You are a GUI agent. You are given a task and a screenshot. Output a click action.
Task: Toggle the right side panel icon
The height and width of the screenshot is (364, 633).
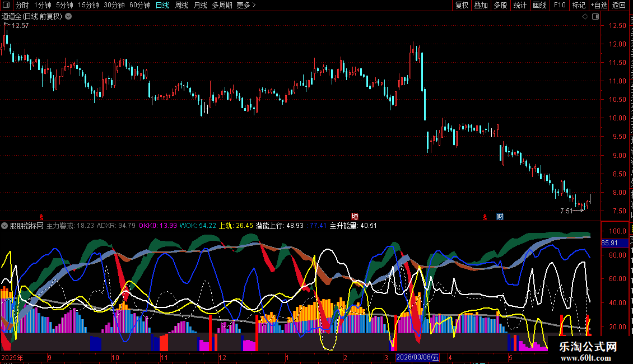point(595,16)
